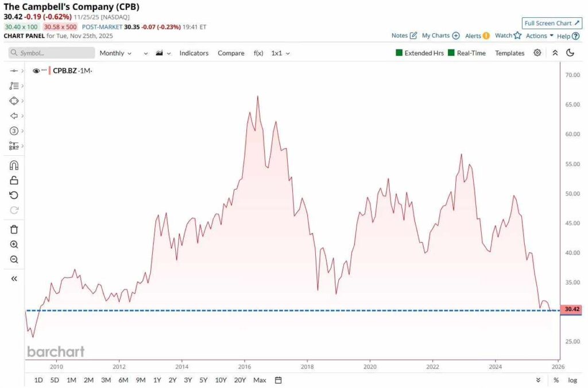Open the My Charts link

coord(440,36)
